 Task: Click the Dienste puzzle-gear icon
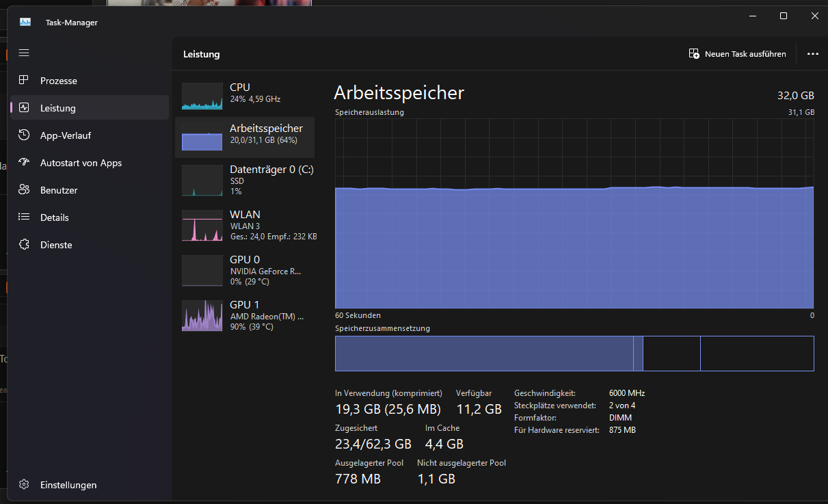pyautogui.click(x=24, y=244)
